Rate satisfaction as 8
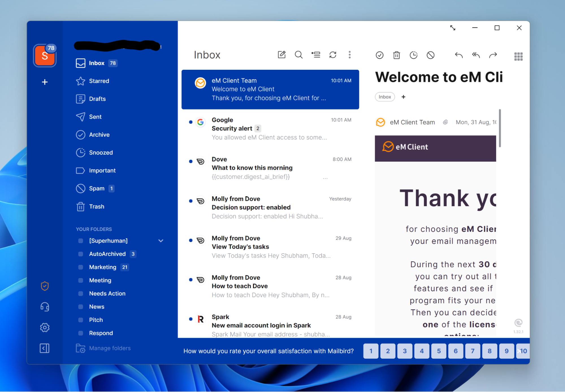Viewport: 565px width, 392px height. 490,351
